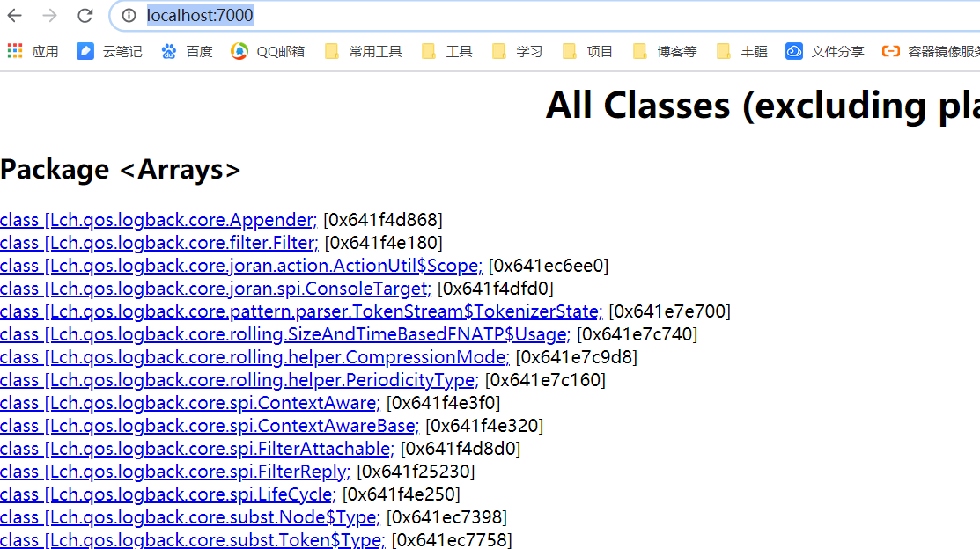980x549 pixels.
Task: Expand the 常用工具 bookmarks folder
Action: [x=364, y=51]
